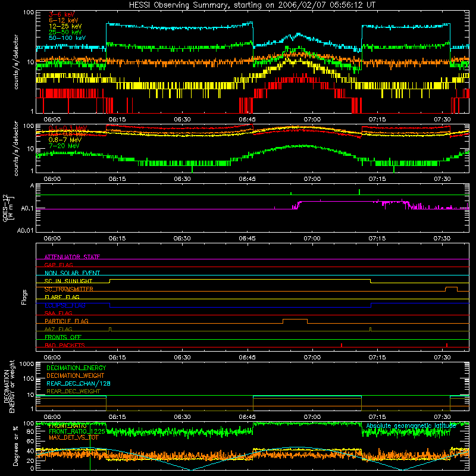Select the SC_IN_SUNLIGHT flag label
Screen dimensions: 476x476
tap(68, 281)
